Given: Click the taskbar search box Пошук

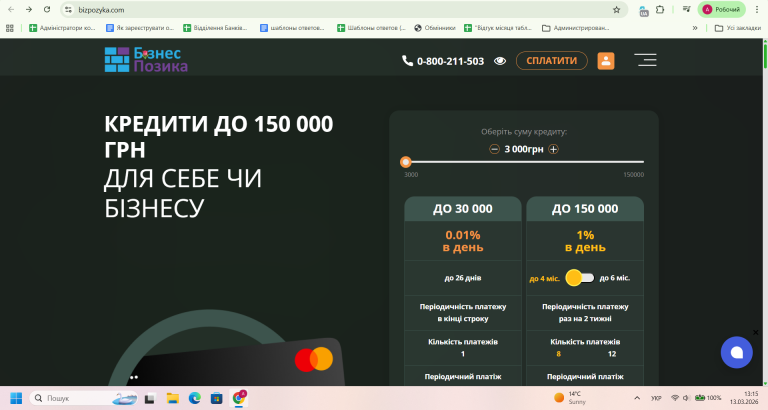Looking at the screenshot, I should tap(84, 398).
